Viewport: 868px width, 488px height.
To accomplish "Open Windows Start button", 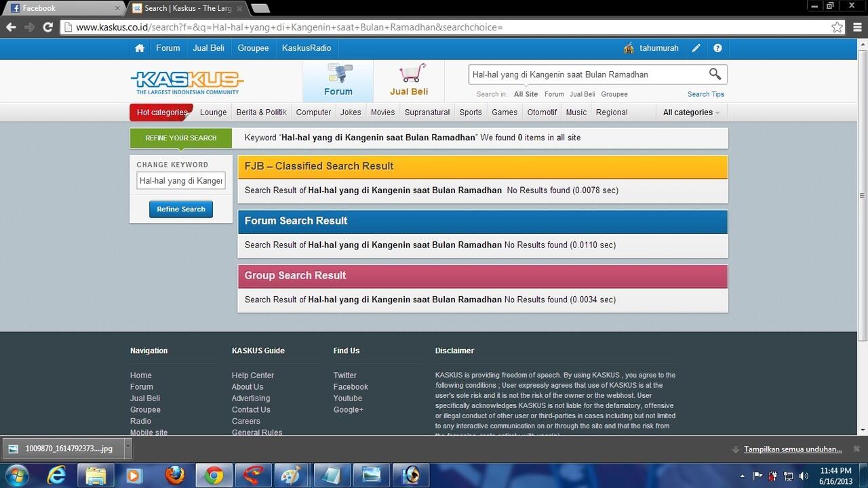I will (x=16, y=475).
